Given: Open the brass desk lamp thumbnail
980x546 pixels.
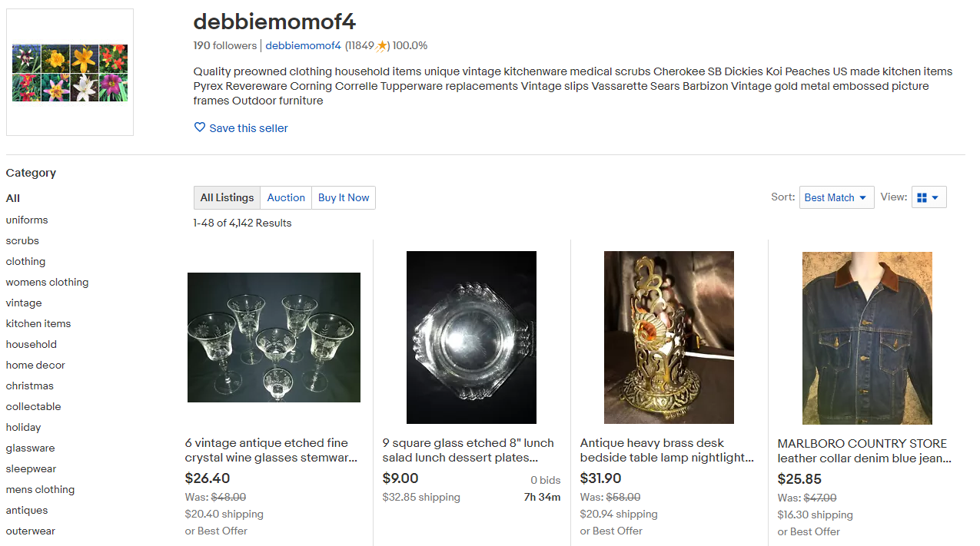Looking at the screenshot, I should 668,338.
